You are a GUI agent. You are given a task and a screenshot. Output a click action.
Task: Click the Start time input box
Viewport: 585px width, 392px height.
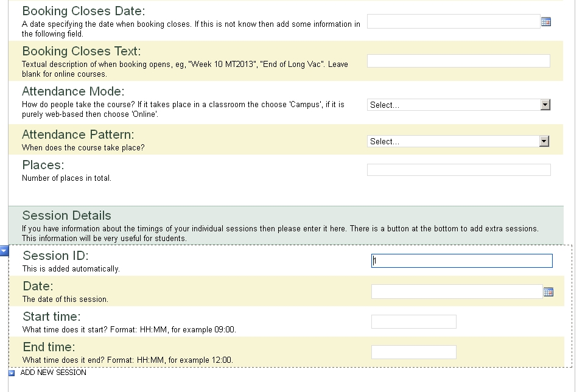point(413,321)
